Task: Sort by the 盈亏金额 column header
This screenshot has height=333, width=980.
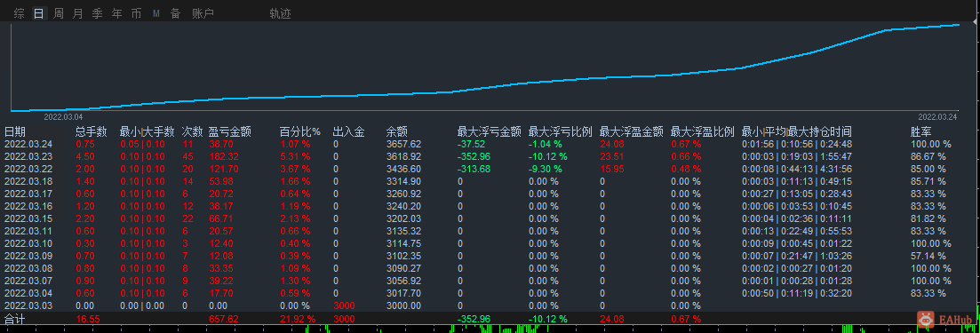Action: 229,131
